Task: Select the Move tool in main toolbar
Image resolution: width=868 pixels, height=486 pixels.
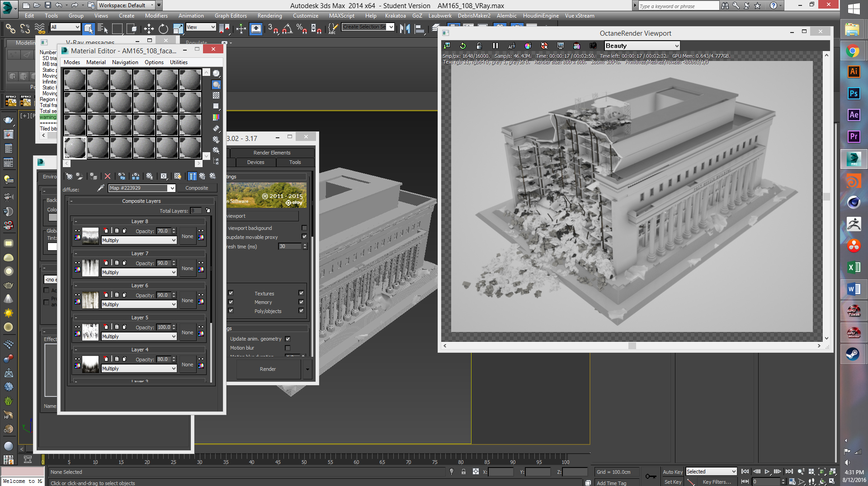Action: [x=149, y=29]
